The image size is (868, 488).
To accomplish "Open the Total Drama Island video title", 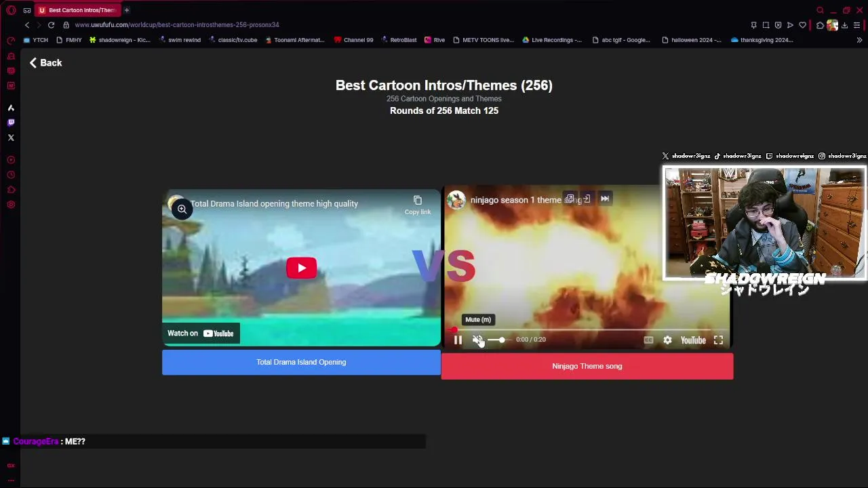I will 274,203.
